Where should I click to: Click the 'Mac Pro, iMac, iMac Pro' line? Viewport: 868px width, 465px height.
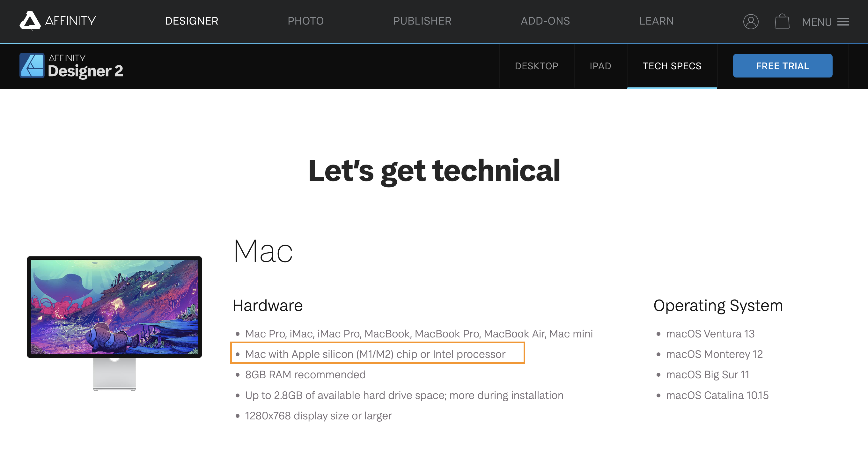[419, 334]
